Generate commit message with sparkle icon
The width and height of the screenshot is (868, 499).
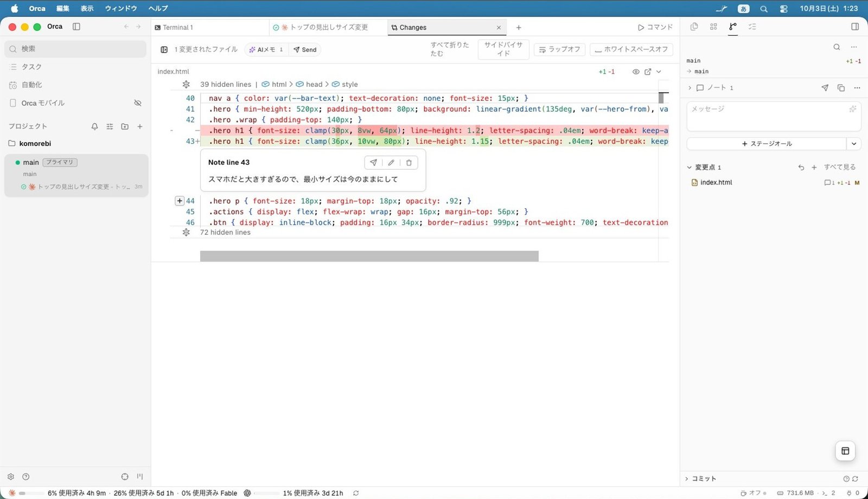(853, 109)
